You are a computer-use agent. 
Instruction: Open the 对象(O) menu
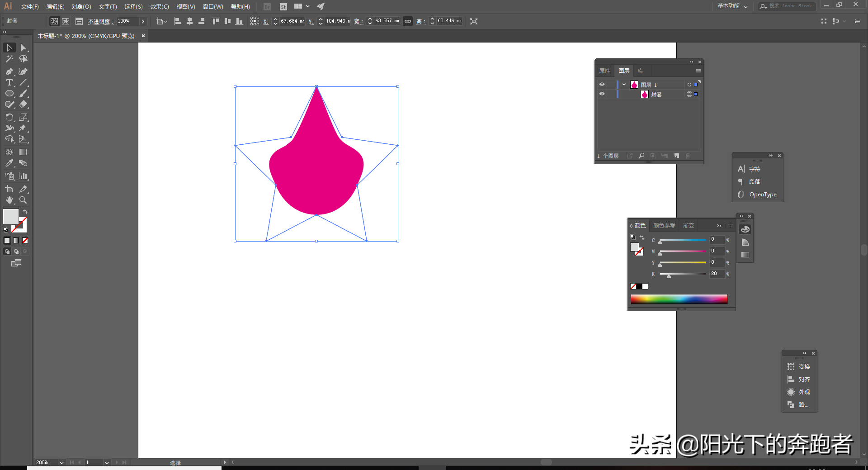(x=81, y=6)
